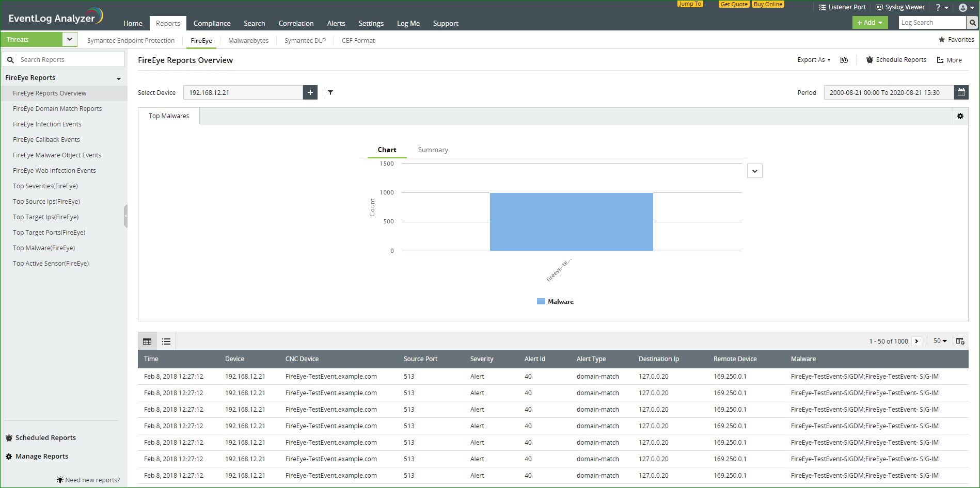The width and height of the screenshot is (980, 488).
Task: Click the calendar icon next to Period
Action: point(961,92)
